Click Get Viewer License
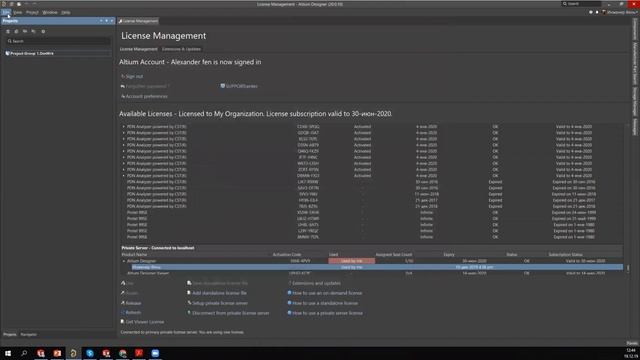Viewport: 640px width, 360px height. coord(142,322)
